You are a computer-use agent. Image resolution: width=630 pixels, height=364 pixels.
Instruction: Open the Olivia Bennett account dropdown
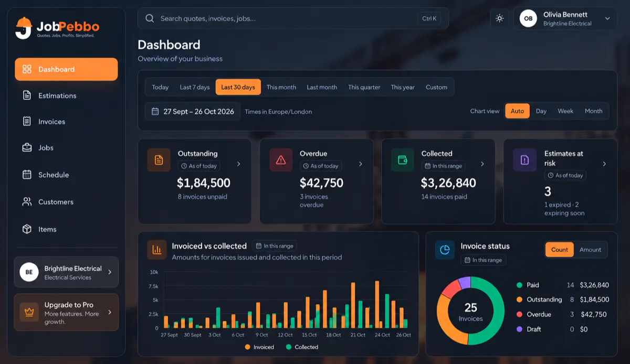565,18
